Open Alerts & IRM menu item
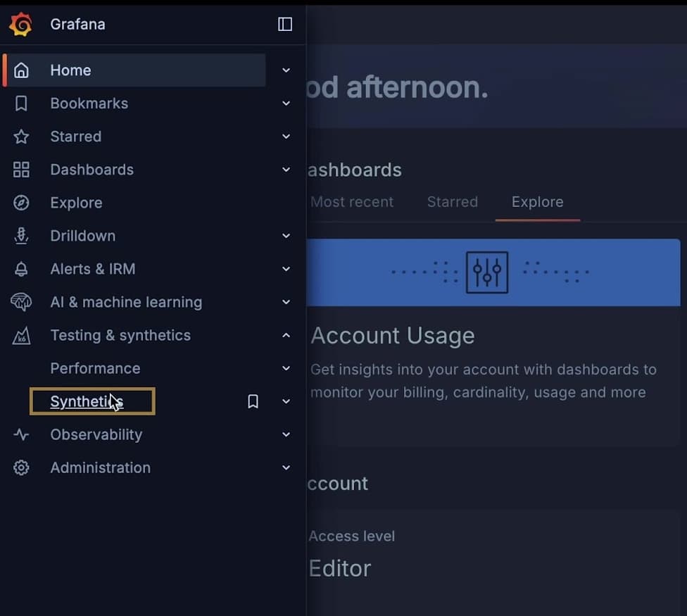The height and width of the screenshot is (616, 687). point(93,269)
